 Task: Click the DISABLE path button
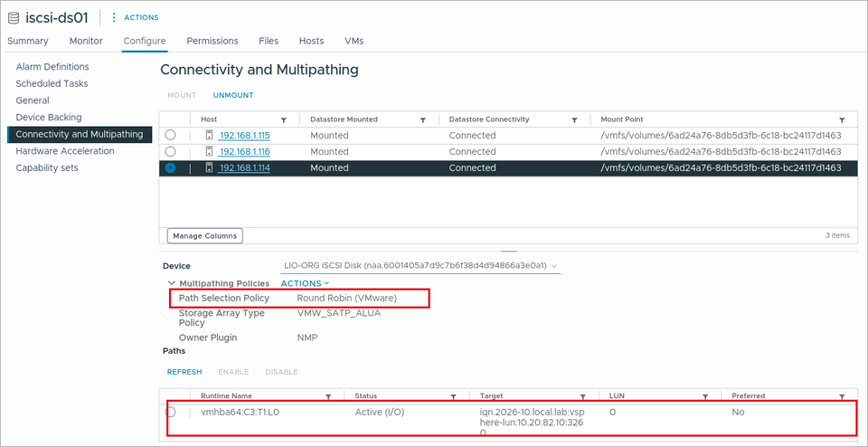tap(281, 372)
